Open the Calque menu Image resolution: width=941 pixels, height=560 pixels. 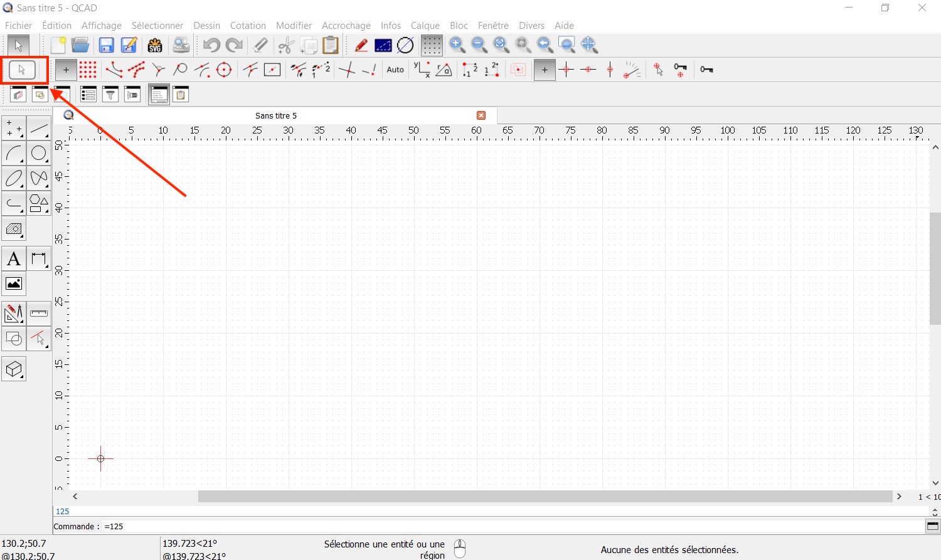(x=425, y=26)
